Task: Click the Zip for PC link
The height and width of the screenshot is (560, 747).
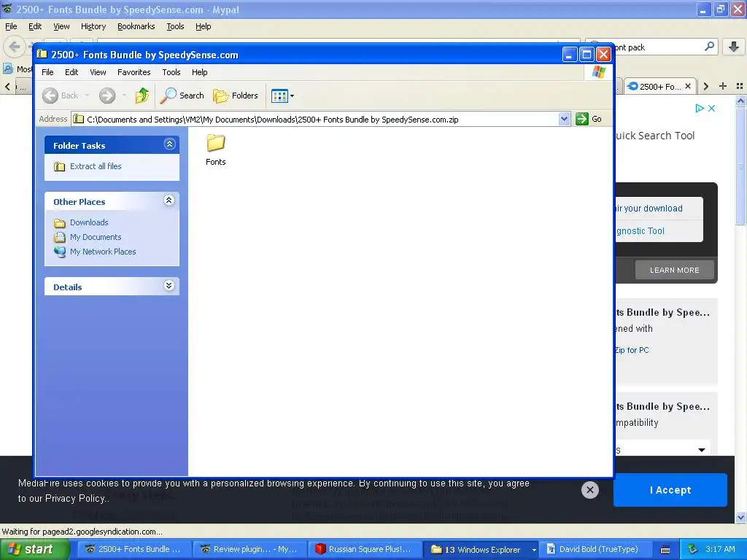Action: [x=632, y=350]
